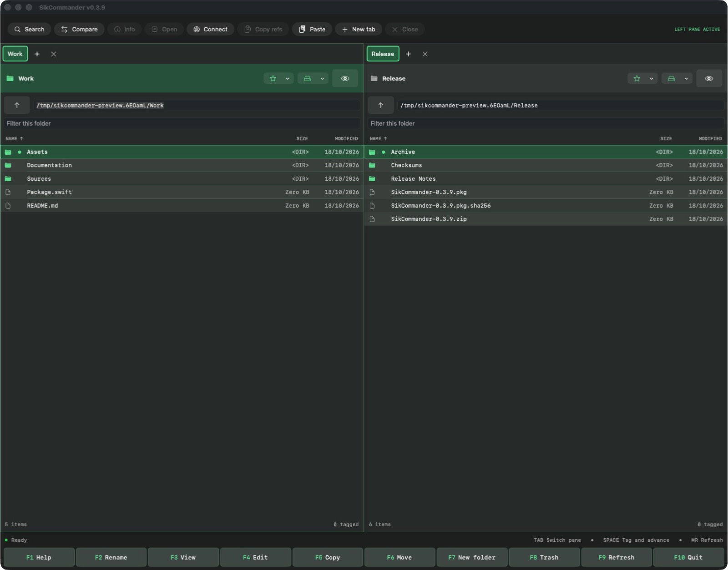728x570 pixels.
Task: Click the drive icon in Release pane
Action: coord(672,78)
